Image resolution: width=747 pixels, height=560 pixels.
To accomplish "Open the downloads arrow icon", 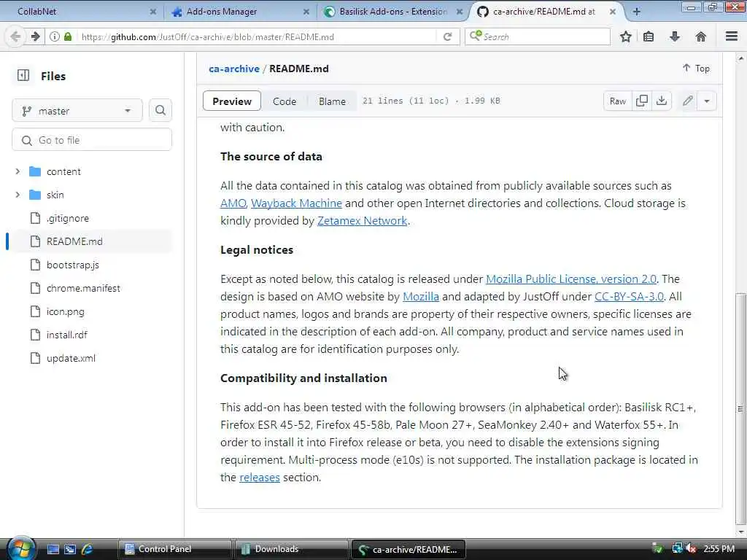I will click(675, 36).
